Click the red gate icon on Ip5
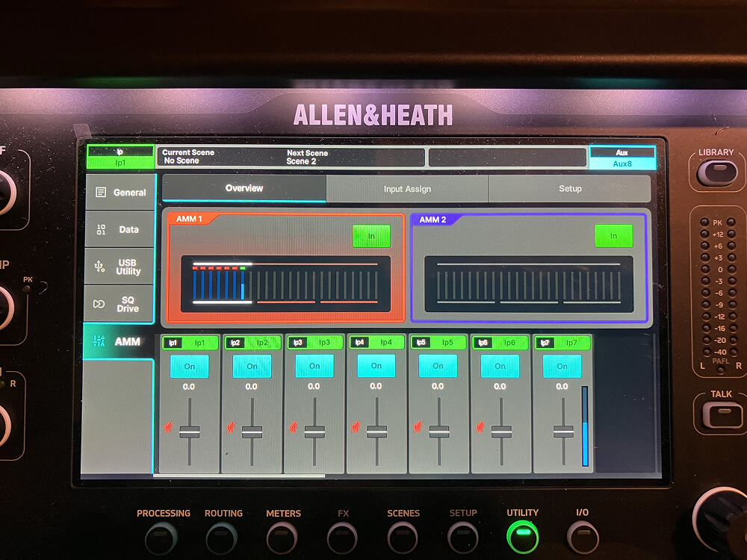 pyautogui.click(x=418, y=427)
